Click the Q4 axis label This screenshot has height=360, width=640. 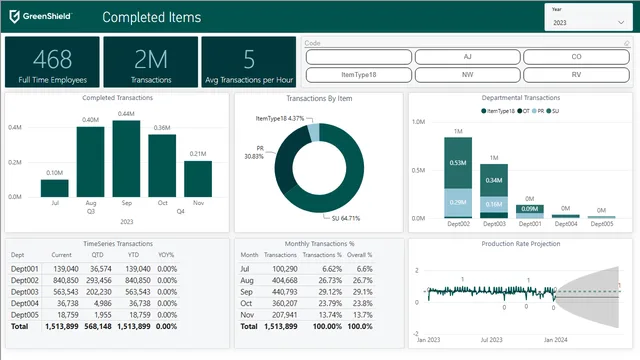point(180,211)
